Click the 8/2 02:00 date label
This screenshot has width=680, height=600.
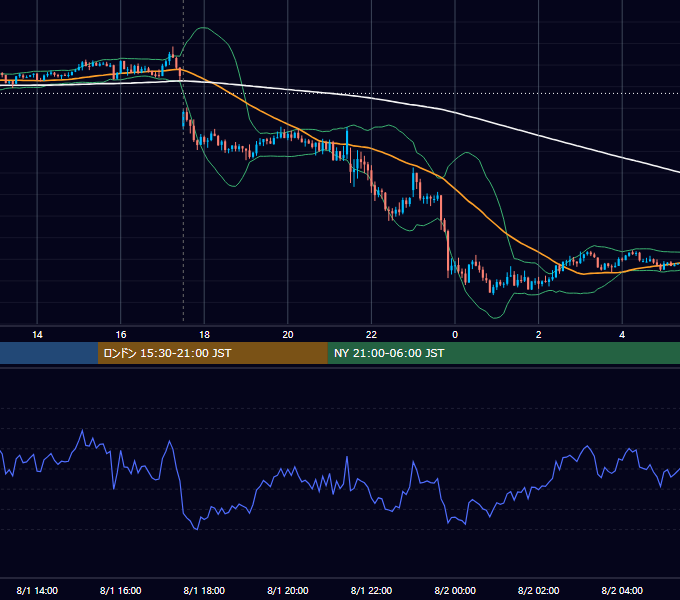[x=539, y=590]
